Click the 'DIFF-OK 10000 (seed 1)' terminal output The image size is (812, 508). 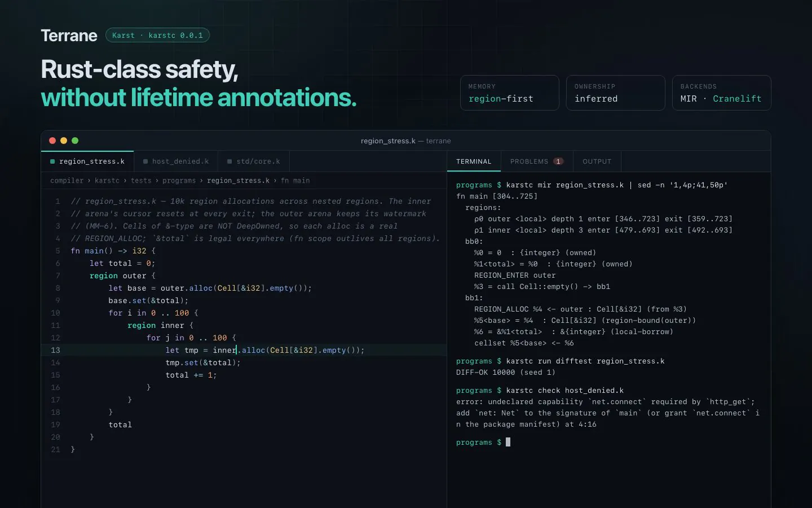point(506,373)
